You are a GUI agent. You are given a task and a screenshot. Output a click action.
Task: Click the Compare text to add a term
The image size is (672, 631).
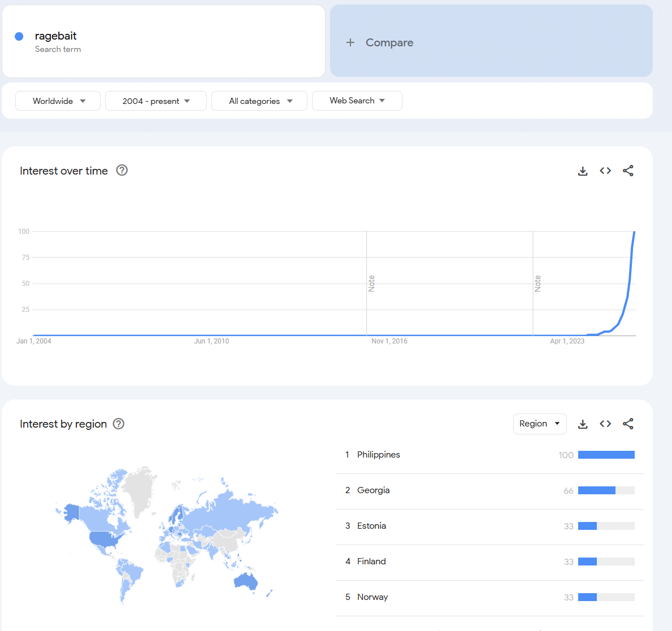(389, 42)
